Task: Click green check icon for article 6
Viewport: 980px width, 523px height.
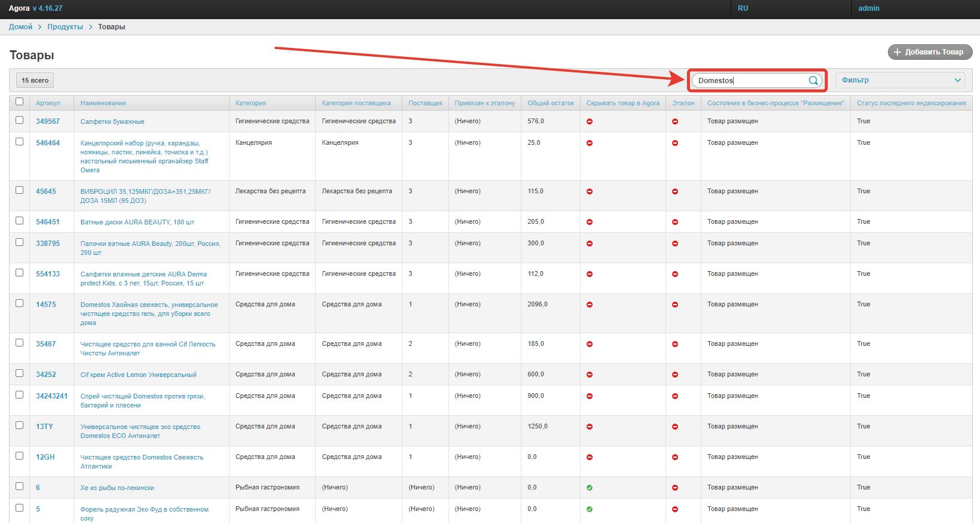Action: click(590, 488)
